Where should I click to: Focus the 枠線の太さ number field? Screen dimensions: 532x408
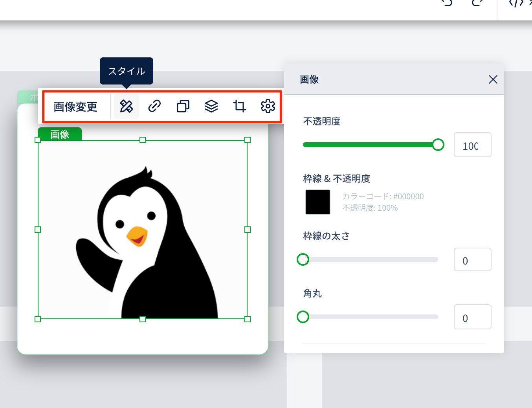click(472, 260)
